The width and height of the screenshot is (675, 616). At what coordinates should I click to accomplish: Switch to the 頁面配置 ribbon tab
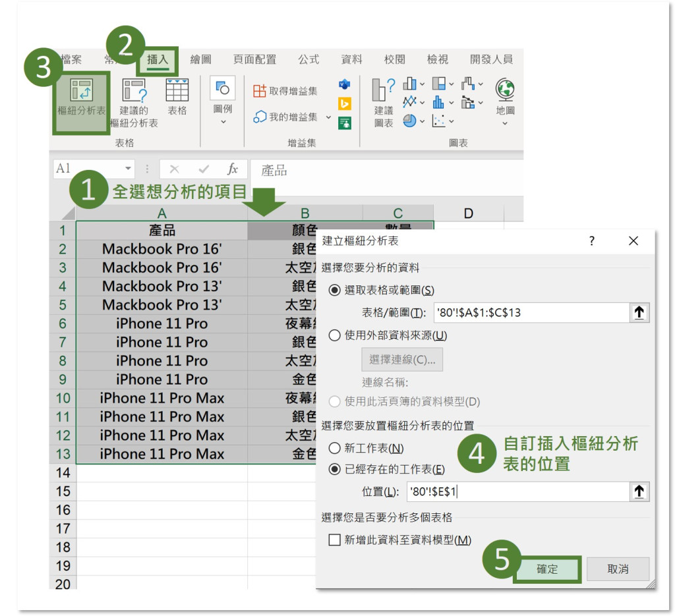pyautogui.click(x=254, y=59)
